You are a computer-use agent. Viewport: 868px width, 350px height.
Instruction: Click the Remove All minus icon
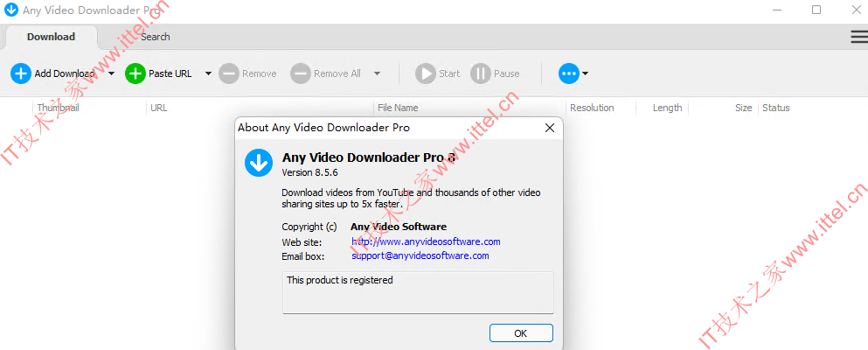point(301,73)
